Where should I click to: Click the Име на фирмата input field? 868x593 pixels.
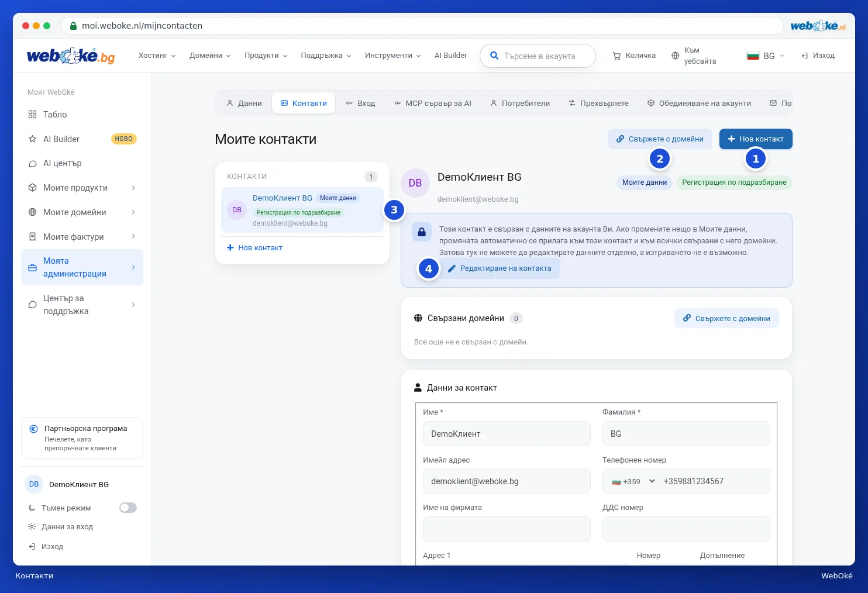(x=507, y=529)
